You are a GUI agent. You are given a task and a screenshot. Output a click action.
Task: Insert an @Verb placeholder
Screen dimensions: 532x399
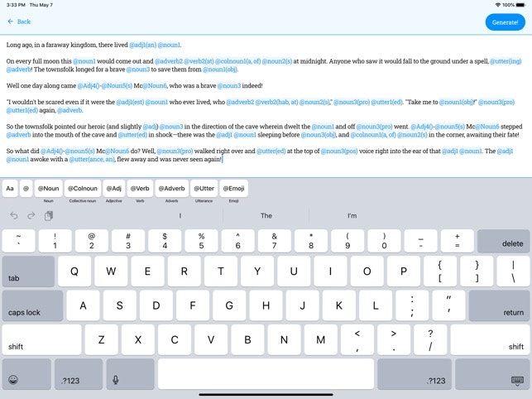pyautogui.click(x=140, y=189)
